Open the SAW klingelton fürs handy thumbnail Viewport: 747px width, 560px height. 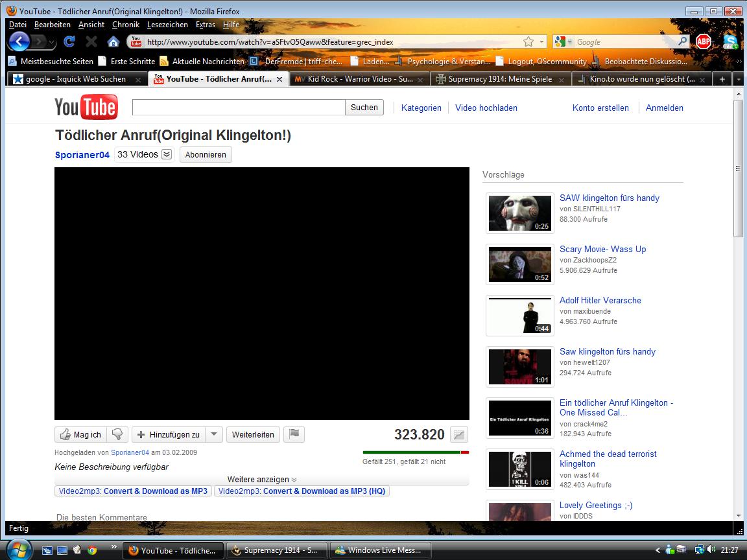[520, 213]
